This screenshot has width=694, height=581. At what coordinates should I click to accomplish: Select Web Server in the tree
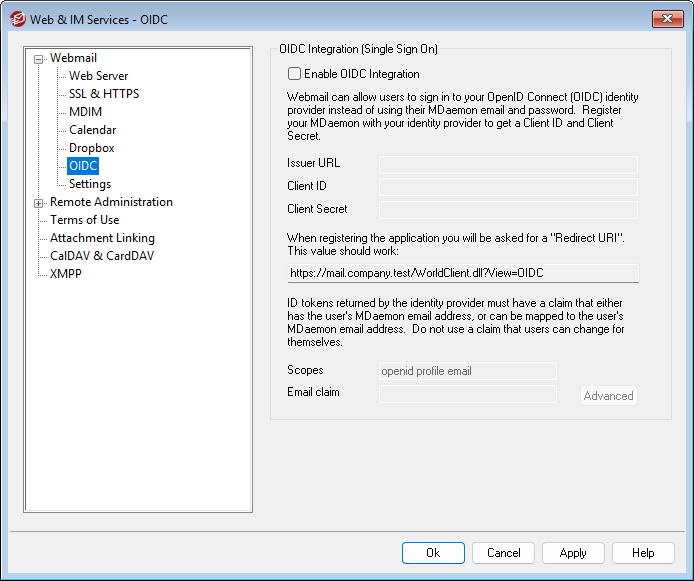pyautogui.click(x=98, y=76)
